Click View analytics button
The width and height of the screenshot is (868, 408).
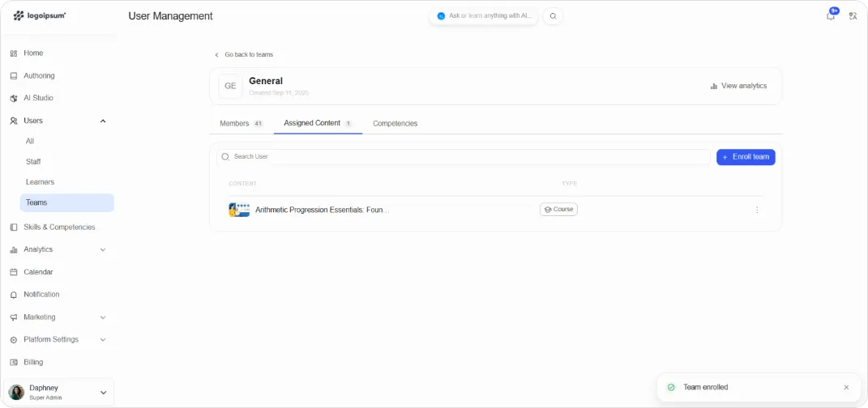tap(738, 86)
